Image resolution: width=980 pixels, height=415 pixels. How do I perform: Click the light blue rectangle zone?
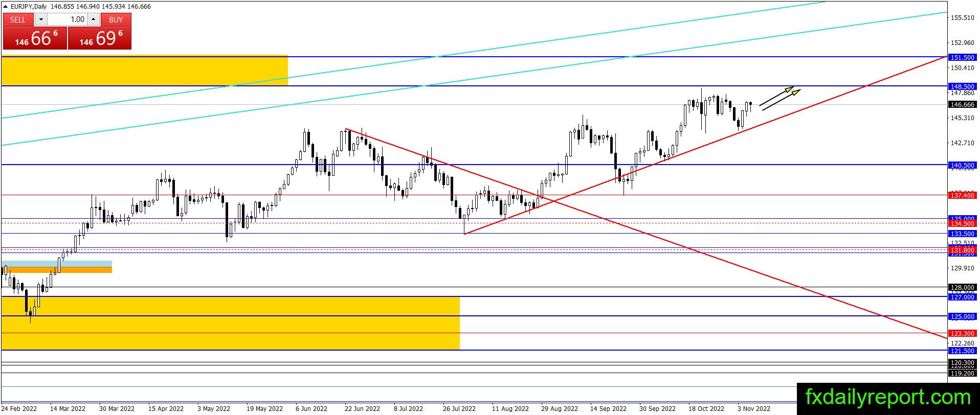pyautogui.click(x=57, y=264)
